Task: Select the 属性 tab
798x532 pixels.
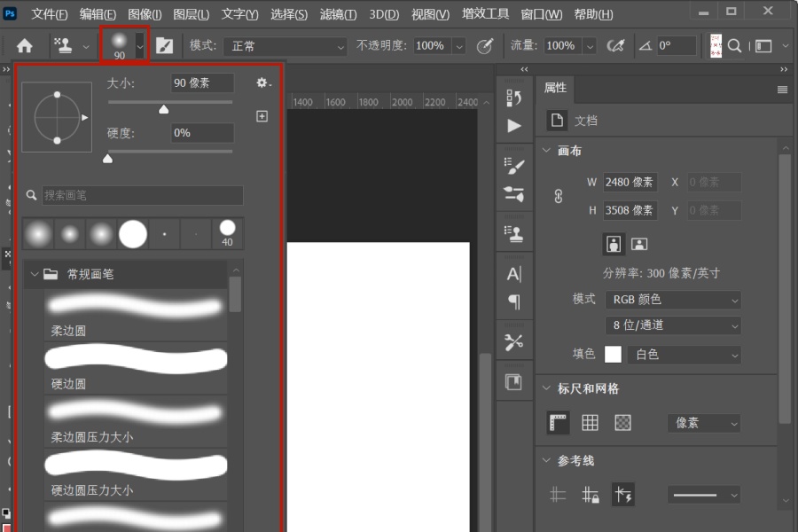Action: [x=555, y=88]
